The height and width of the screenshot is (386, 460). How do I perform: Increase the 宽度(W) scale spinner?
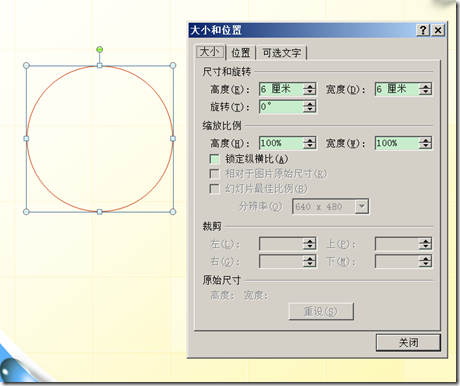[x=425, y=140]
